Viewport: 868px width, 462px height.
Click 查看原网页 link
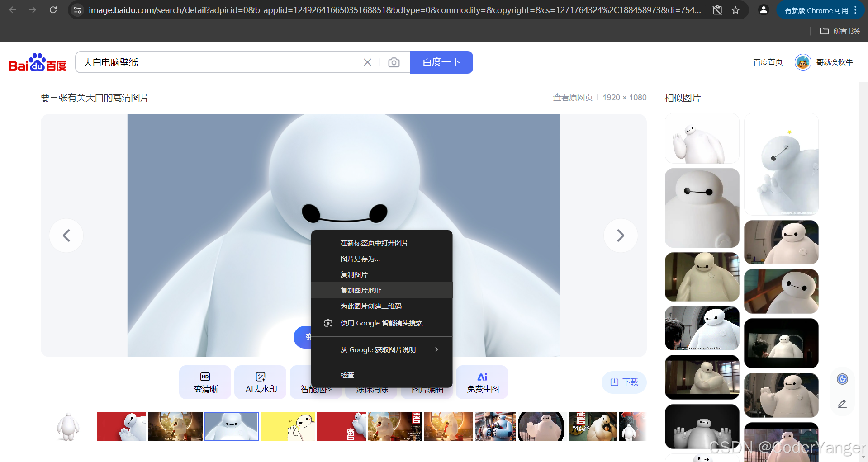573,98
